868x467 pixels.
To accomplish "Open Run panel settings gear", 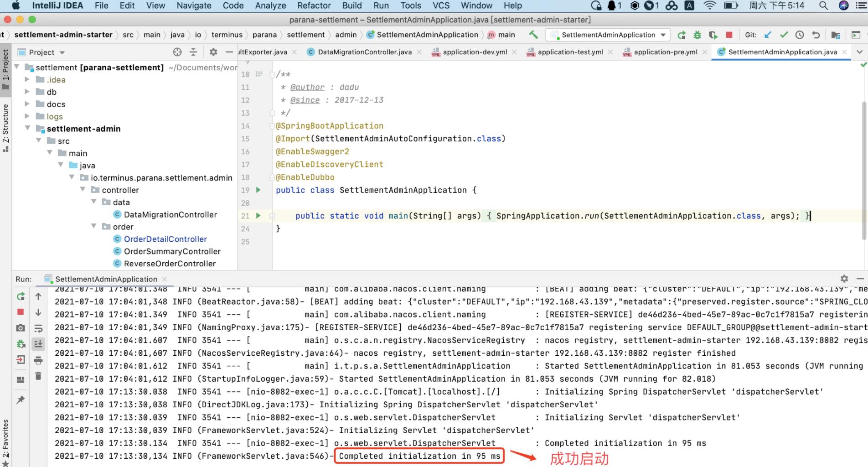I will pyautogui.click(x=844, y=279).
